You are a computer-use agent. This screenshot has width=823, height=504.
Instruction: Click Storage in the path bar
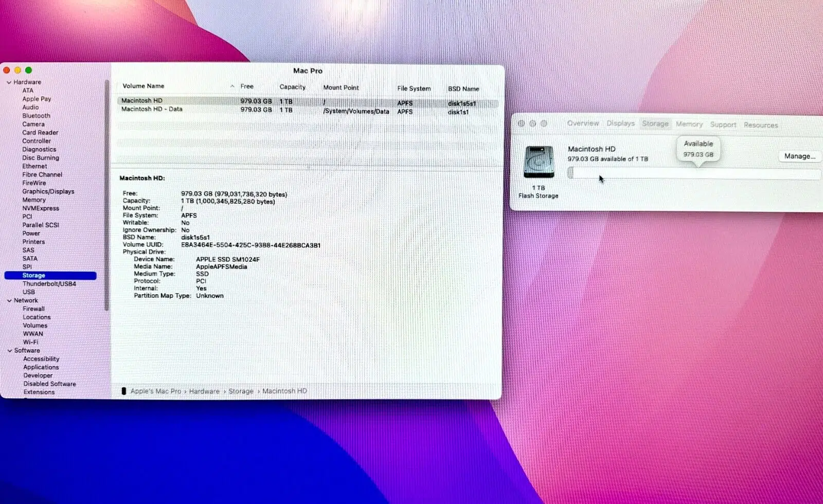coord(241,391)
